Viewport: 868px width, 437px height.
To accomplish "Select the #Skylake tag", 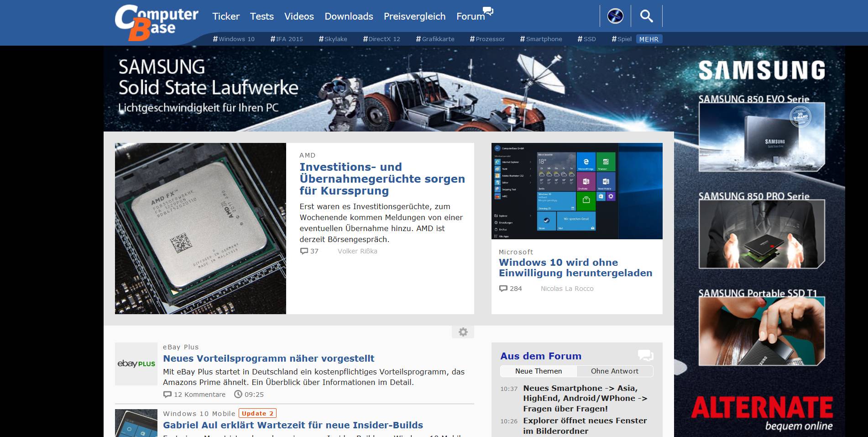I will coord(333,39).
